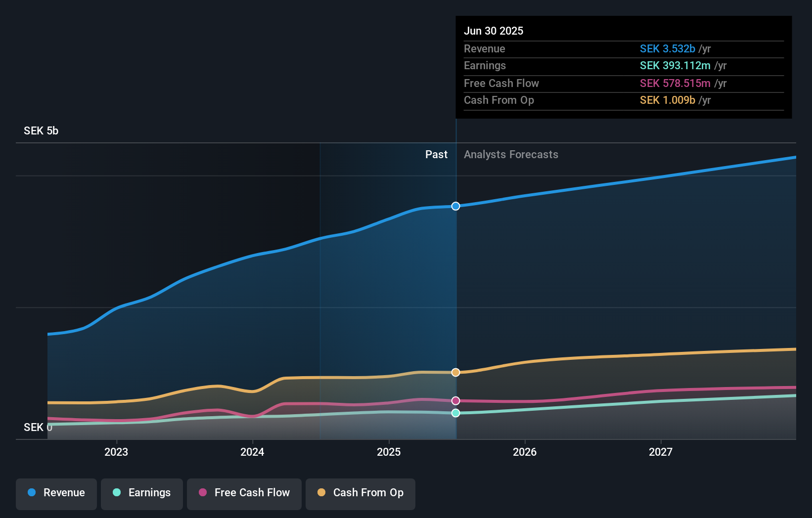Select the orange Cash From Op chart marker
This screenshot has height=518, width=812.
click(x=455, y=372)
